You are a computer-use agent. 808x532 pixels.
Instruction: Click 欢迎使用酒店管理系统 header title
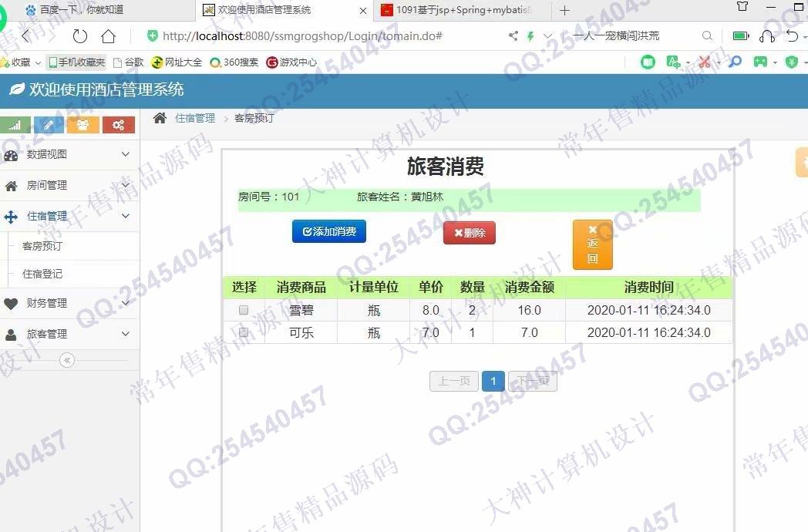point(106,89)
